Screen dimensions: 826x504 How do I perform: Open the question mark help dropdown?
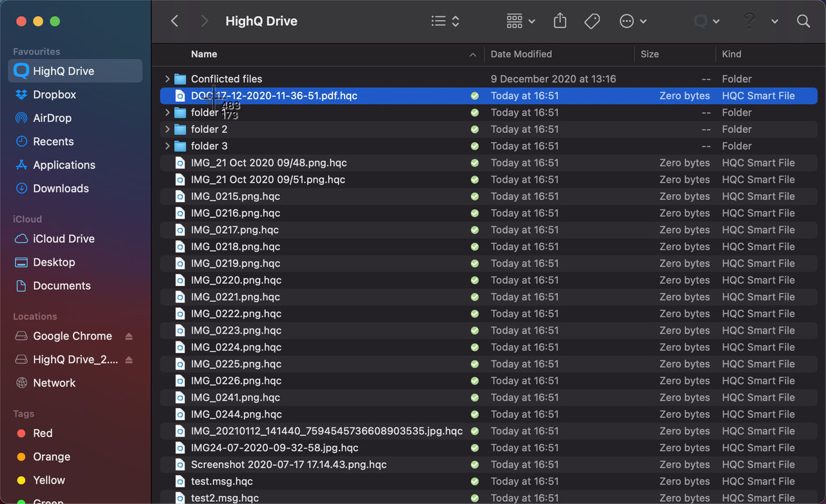click(x=760, y=21)
